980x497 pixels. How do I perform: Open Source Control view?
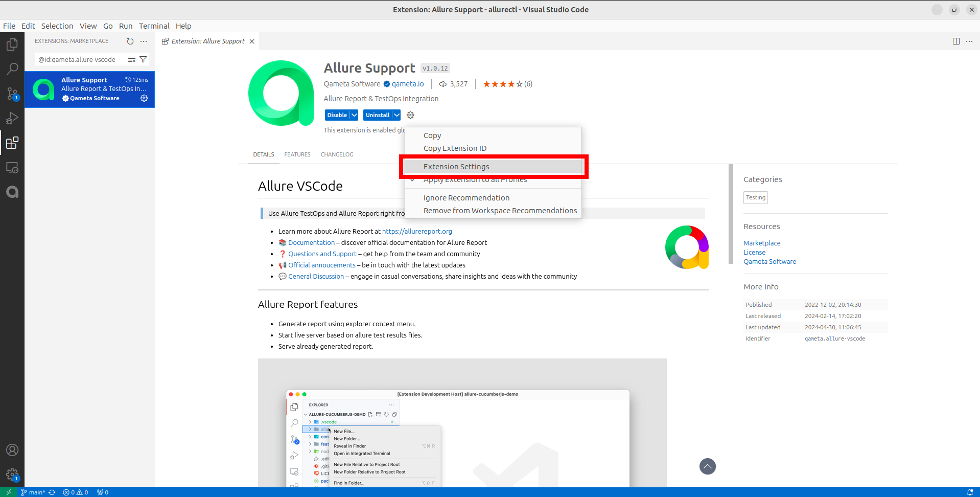[12, 94]
